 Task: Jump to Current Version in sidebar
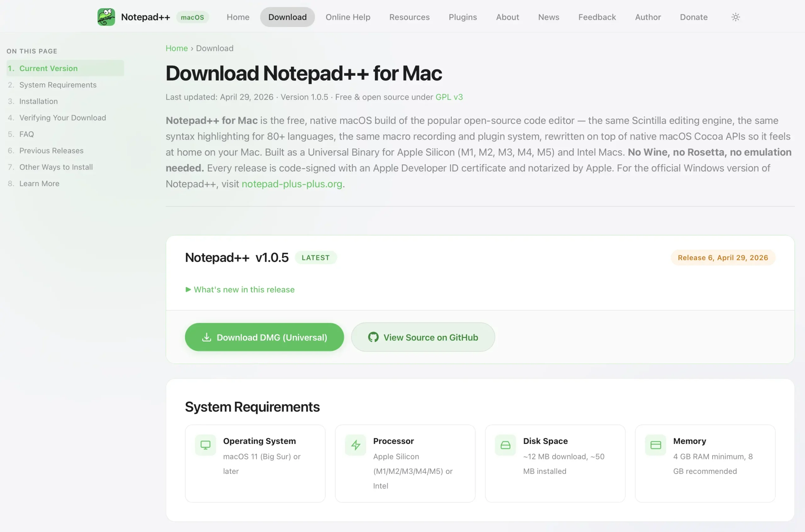click(x=65, y=68)
